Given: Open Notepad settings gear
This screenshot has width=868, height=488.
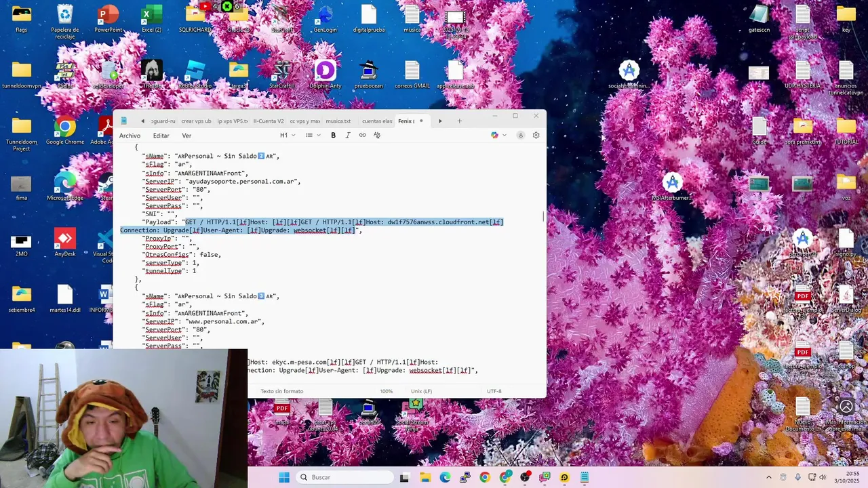Looking at the screenshot, I should pos(536,136).
